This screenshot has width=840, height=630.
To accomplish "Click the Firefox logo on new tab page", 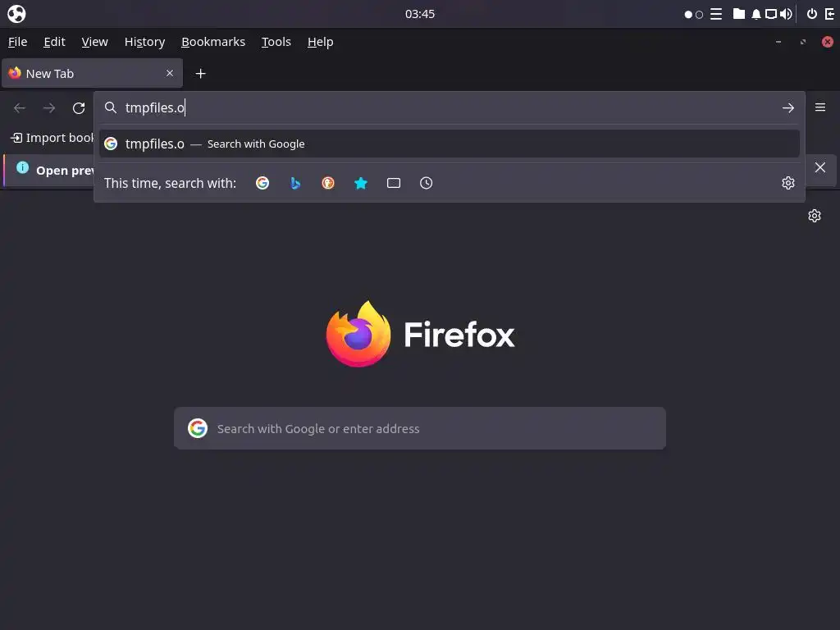I will 358,335.
